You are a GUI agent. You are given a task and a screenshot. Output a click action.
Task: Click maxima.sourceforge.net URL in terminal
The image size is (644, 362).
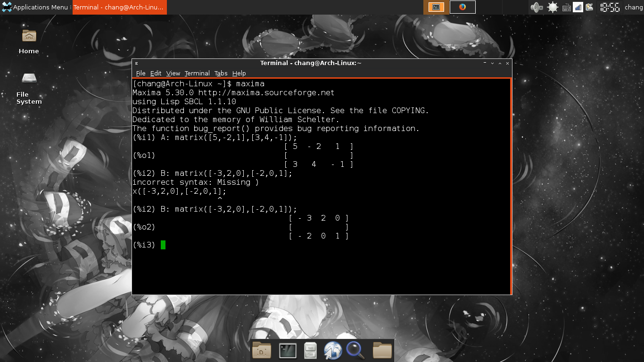tap(266, 93)
